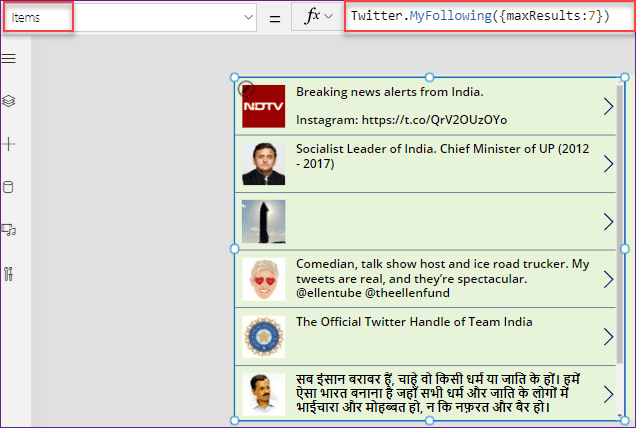The image size is (636, 428).
Task: Open the Advanced tools icon
Action: 9,274
